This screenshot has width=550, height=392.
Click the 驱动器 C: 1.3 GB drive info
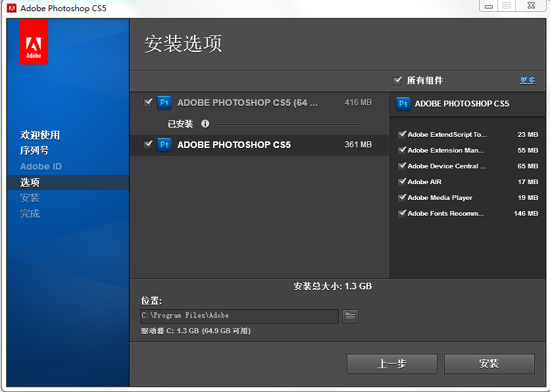coord(196,331)
